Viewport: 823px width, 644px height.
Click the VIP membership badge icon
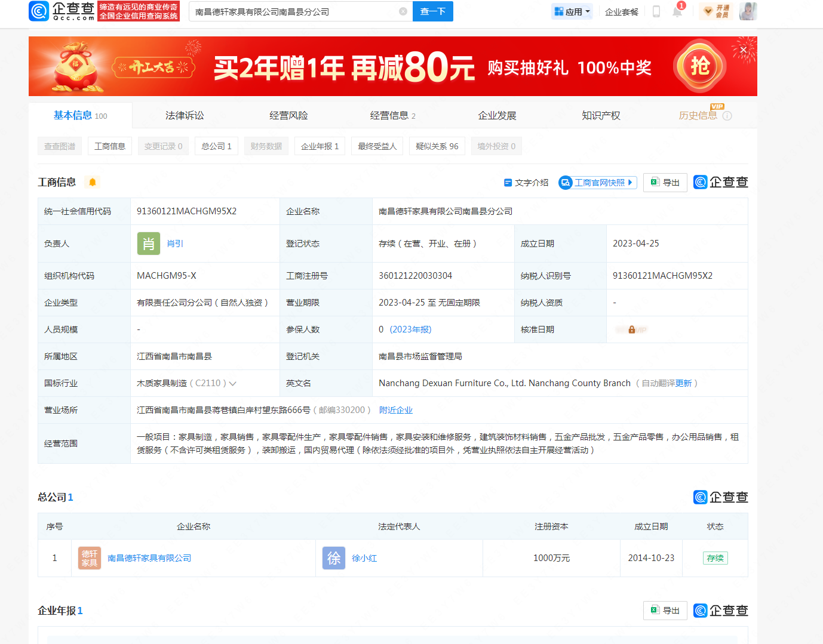pos(716,11)
